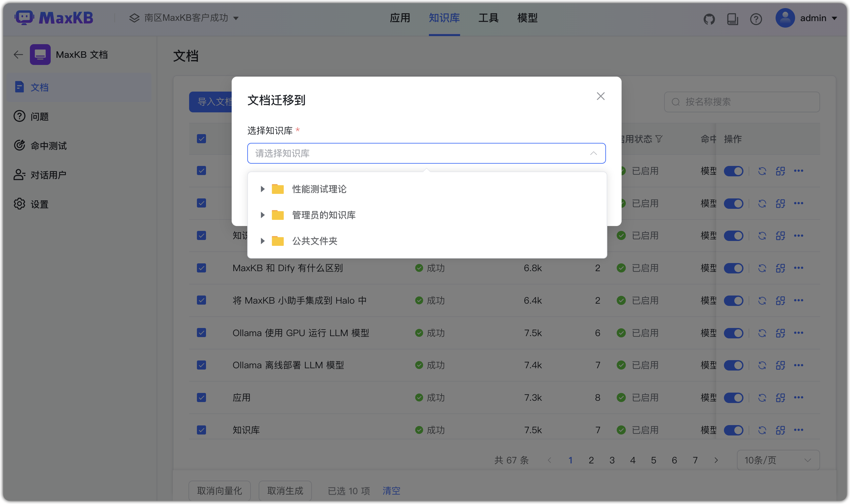Open the documentation book icon
850x504 pixels.
coord(732,19)
